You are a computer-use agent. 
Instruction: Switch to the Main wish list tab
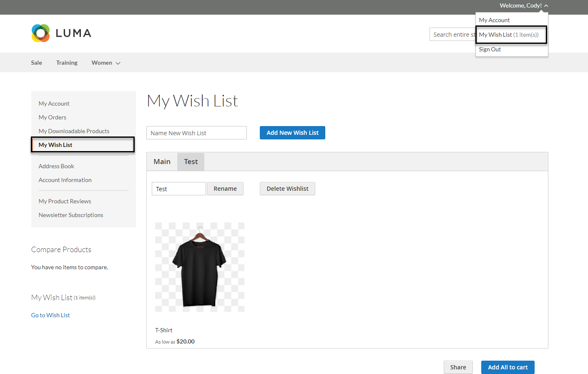click(162, 162)
